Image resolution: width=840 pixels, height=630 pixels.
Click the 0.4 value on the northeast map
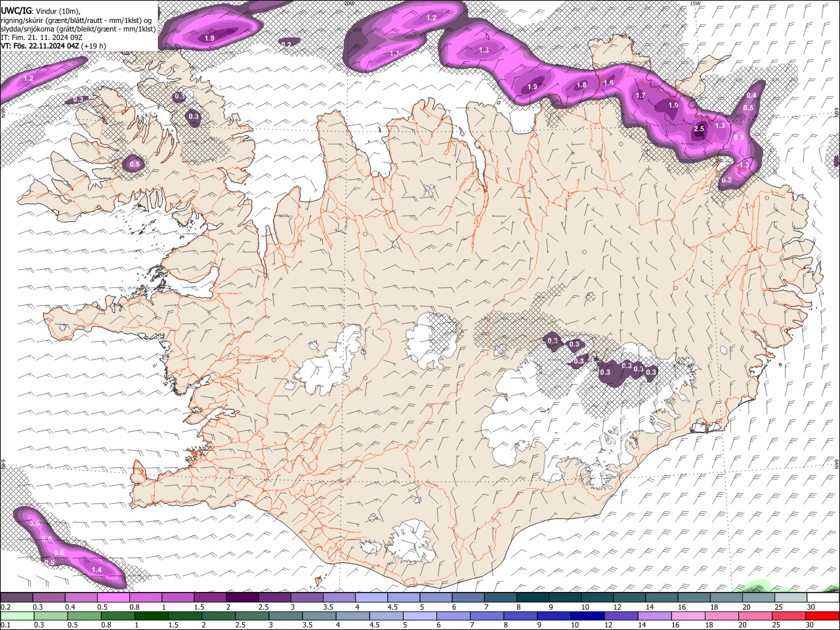(x=751, y=96)
